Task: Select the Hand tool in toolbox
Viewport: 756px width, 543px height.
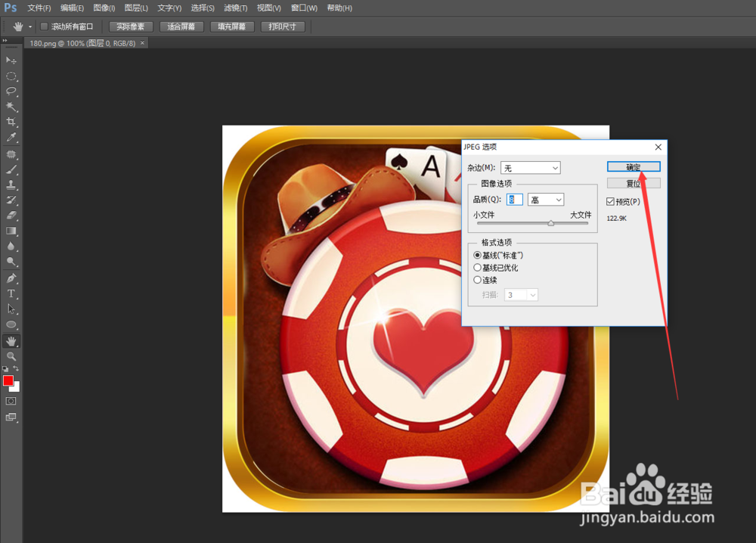Action: pyautogui.click(x=11, y=341)
